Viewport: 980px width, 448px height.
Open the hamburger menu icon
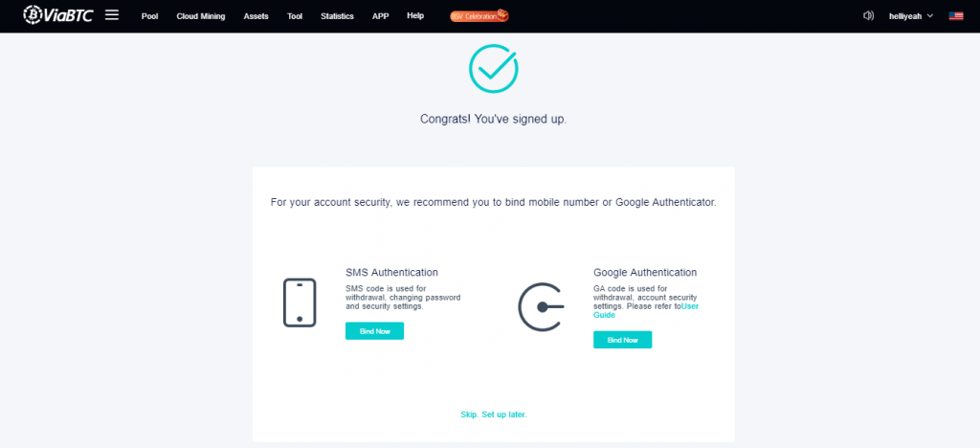pos(112,15)
